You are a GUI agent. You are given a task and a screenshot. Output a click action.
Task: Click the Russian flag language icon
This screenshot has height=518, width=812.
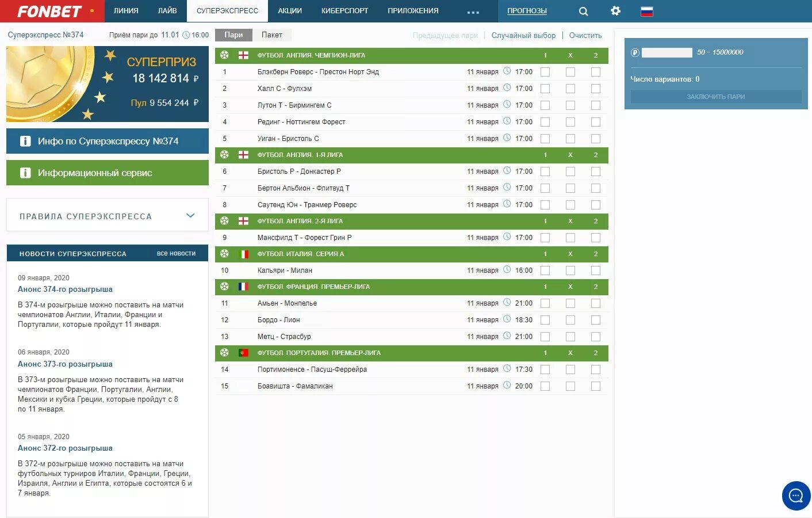(x=647, y=11)
